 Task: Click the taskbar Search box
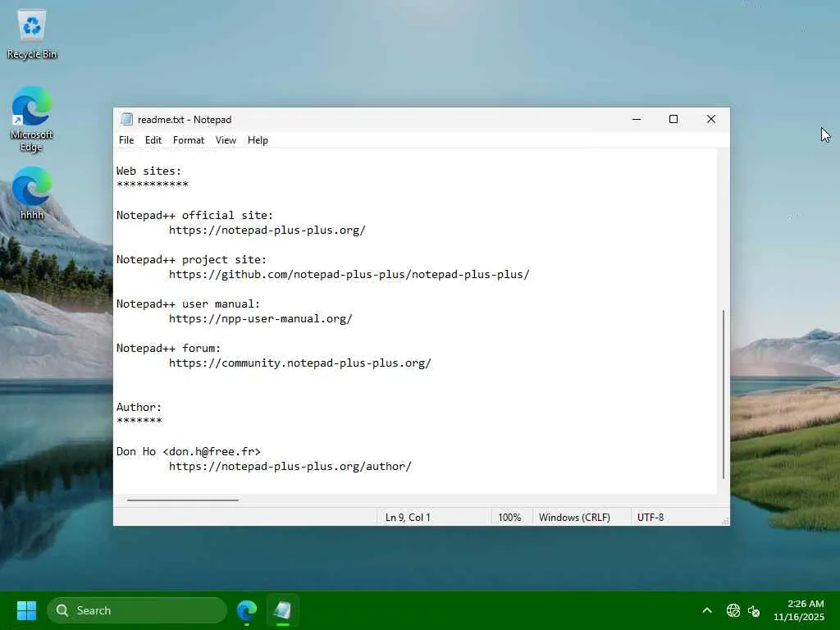137,610
